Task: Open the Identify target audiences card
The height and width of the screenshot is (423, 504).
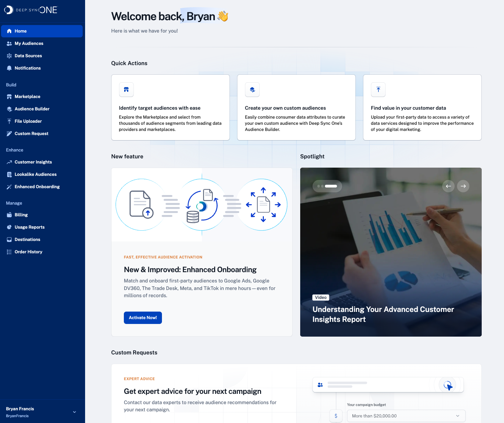Action: [x=170, y=107]
